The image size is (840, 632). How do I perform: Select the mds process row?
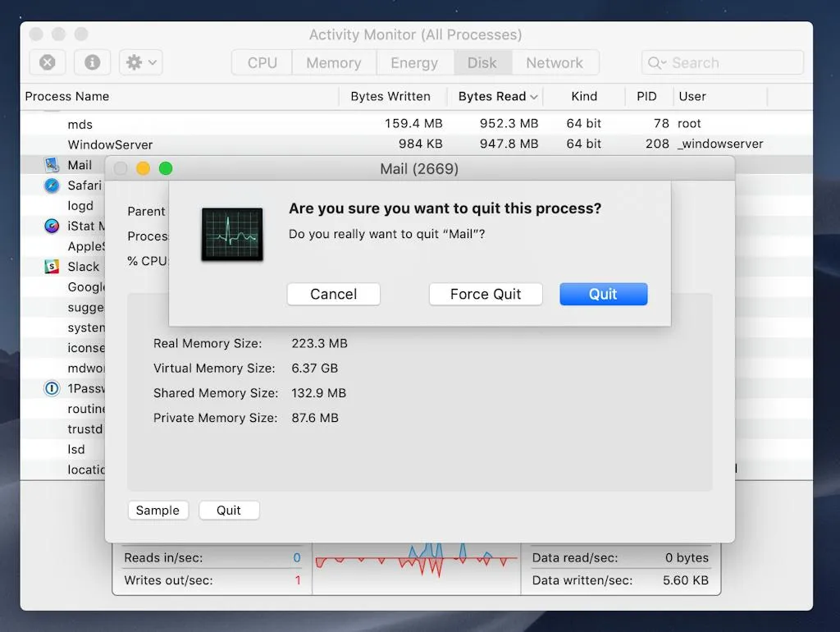416,124
